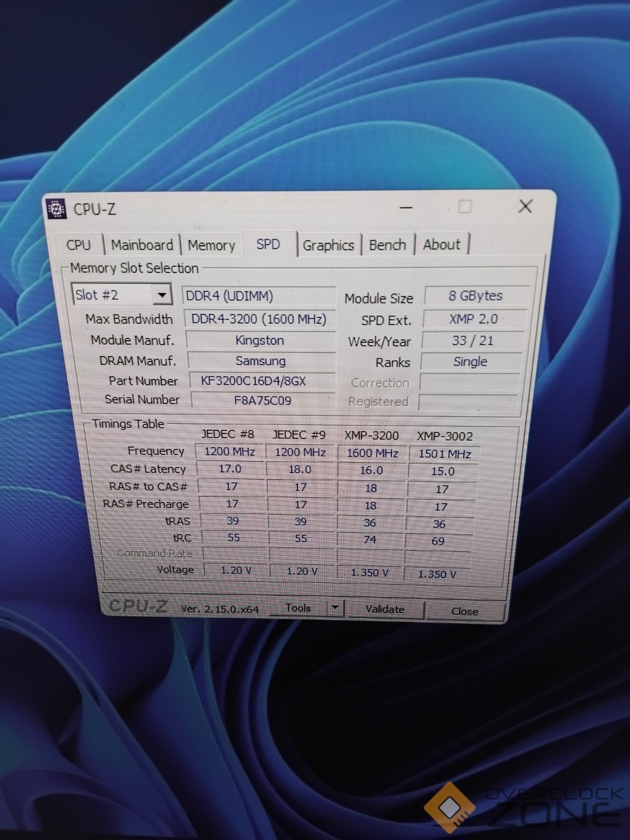
Task: Click the Kingston module manufacturer value
Action: [x=260, y=341]
